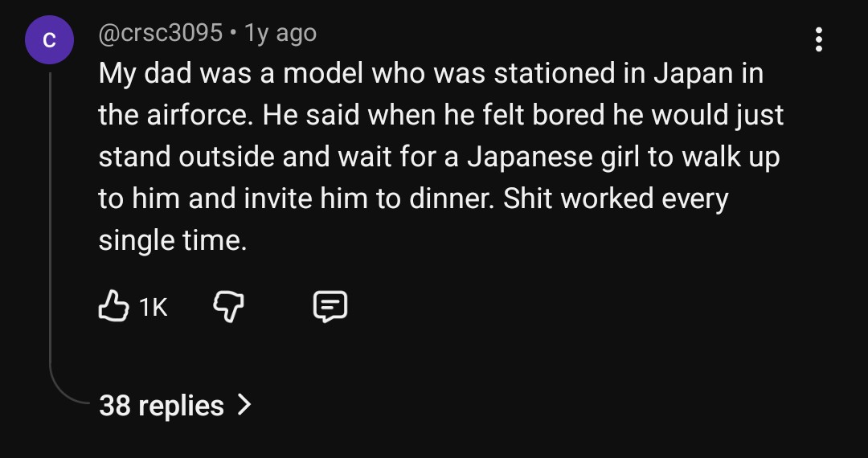Click the 1K like count
Screen dimensions: 868x458
(x=153, y=307)
